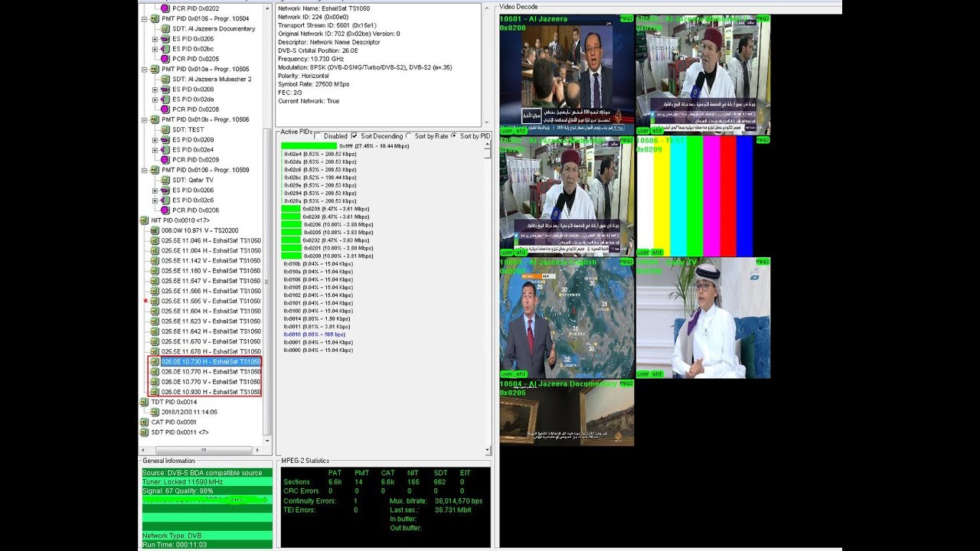Select the 025.5E 11.046 H transponder row
The width and height of the screenshot is (980, 551).
click(x=211, y=240)
